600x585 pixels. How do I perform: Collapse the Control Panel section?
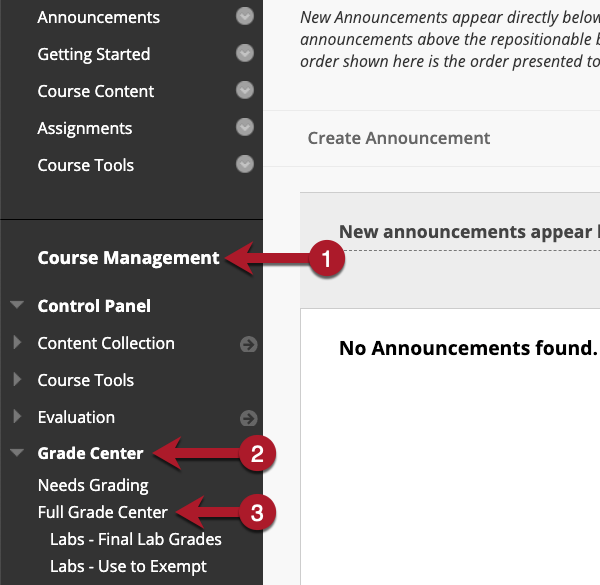point(17,305)
